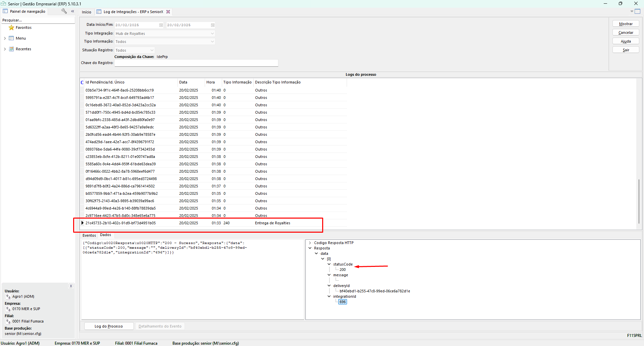Click the Cancelar button
The width and height of the screenshot is (644, 346).
(626, 33)
